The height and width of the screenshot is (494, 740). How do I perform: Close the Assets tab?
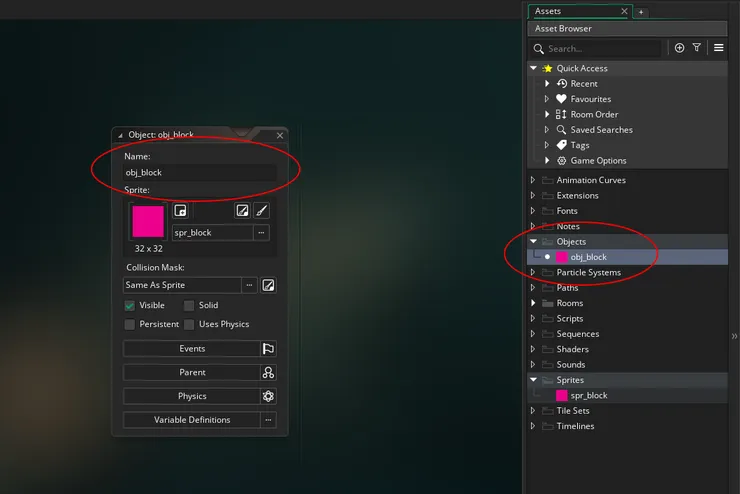[624, 11]
